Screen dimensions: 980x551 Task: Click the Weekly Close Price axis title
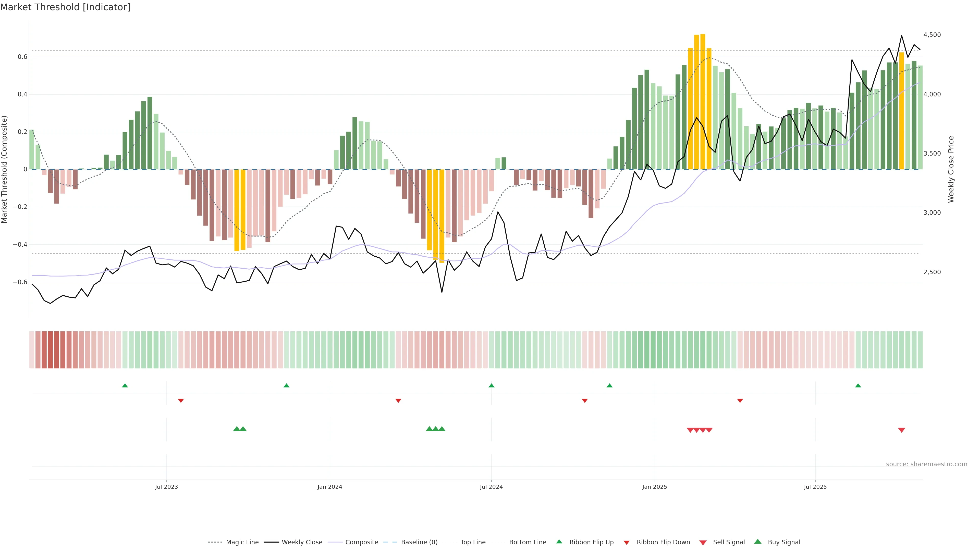coord(951,169)
